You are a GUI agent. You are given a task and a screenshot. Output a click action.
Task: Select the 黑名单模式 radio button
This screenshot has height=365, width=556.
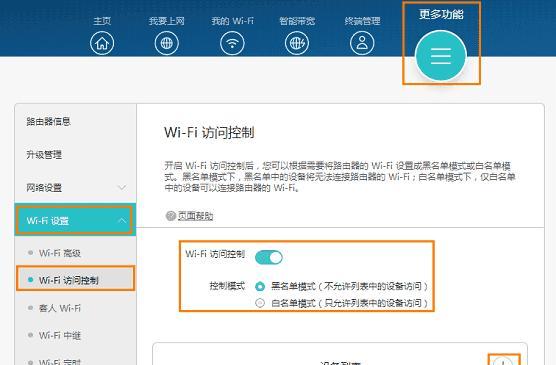[x=260, y=286]
